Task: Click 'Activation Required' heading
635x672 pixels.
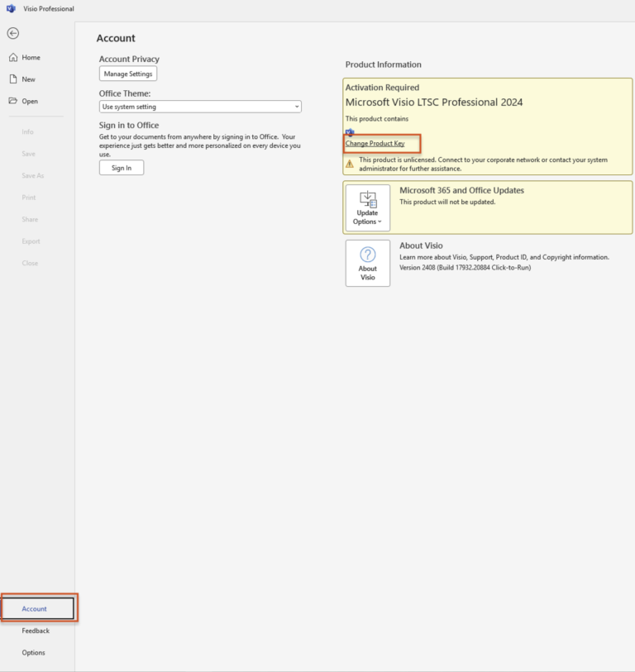Action: [x=382, y=88]
